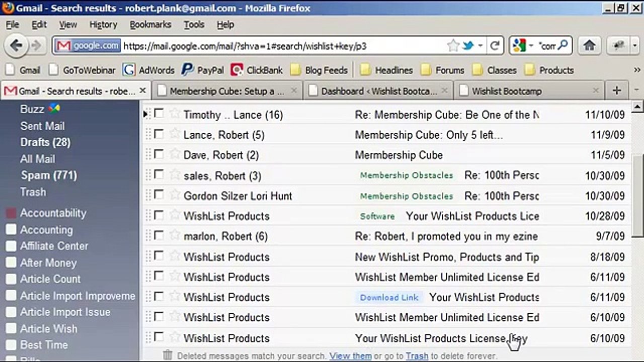Click the View them link
Viewport: 644px width, 362px height.
(x=350, y=356)
